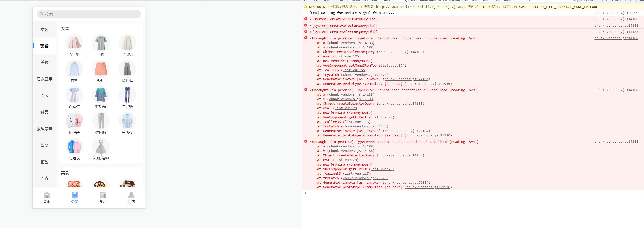This screenshot has height=228, width=644.
Task: Open the 防晒衣 sun-jacket product icon
Action: 74,147
